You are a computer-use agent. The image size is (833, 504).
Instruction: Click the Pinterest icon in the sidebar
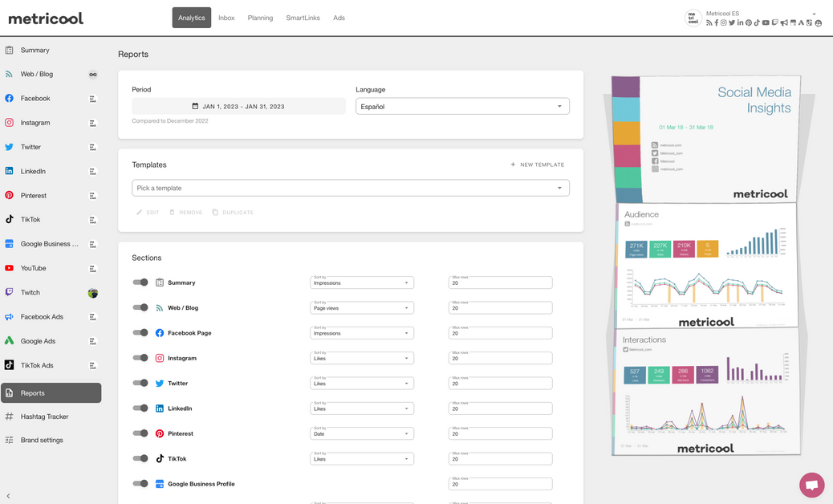tap(9, 196)
